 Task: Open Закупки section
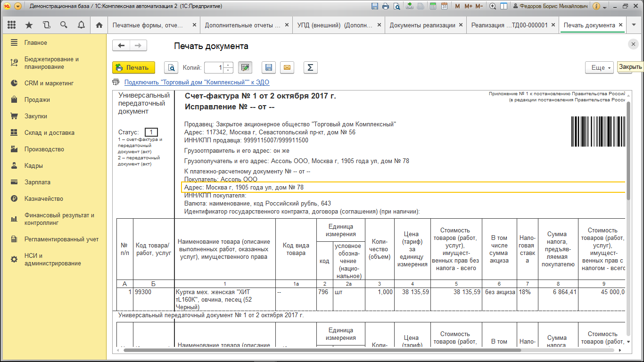[x=55, y=116]
